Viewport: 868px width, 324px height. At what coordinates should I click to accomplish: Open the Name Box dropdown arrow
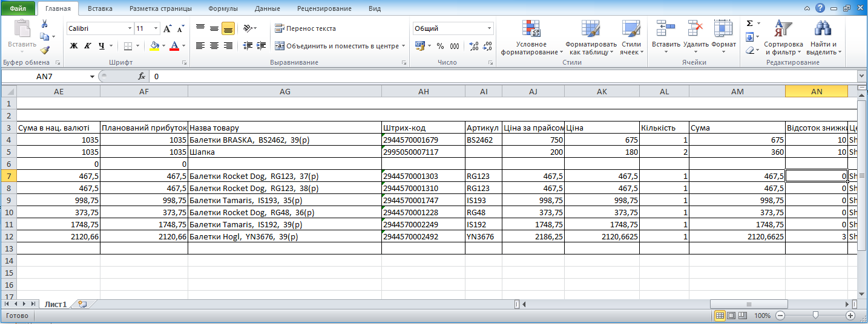pos(92,77)
